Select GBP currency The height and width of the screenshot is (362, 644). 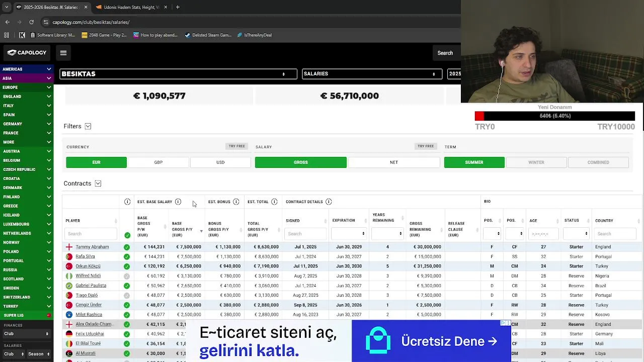tap(158, 162)
